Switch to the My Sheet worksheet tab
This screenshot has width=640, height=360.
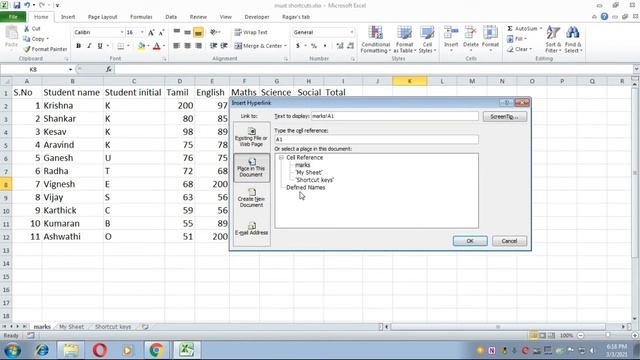(x=71, y=327)
